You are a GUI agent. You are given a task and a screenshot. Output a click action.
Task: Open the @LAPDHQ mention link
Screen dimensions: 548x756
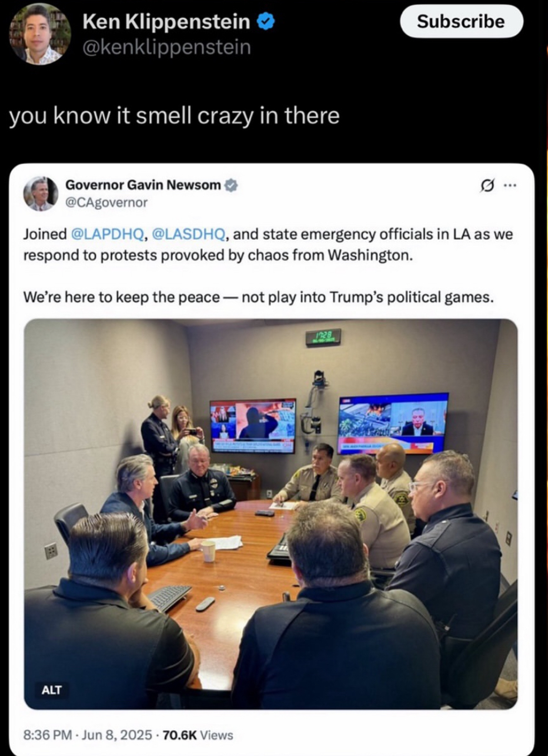(x=107, y=235)
